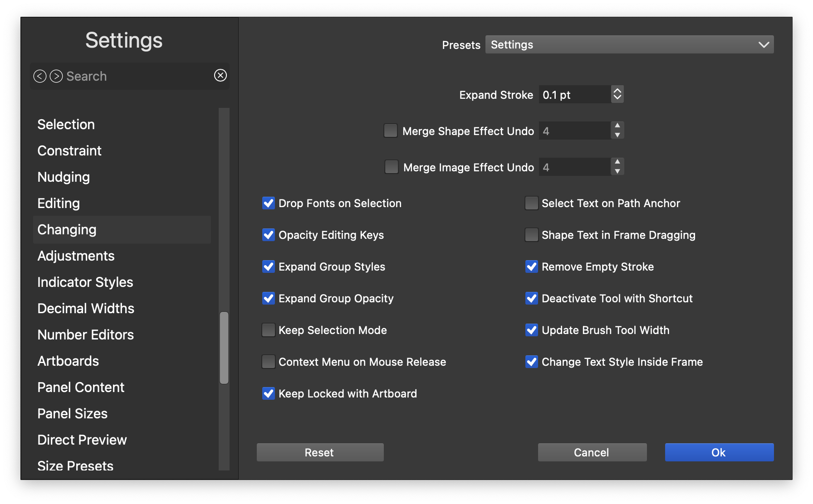
Task: Increase Merge Shape Effect Undo value
Action: point(617,126)
